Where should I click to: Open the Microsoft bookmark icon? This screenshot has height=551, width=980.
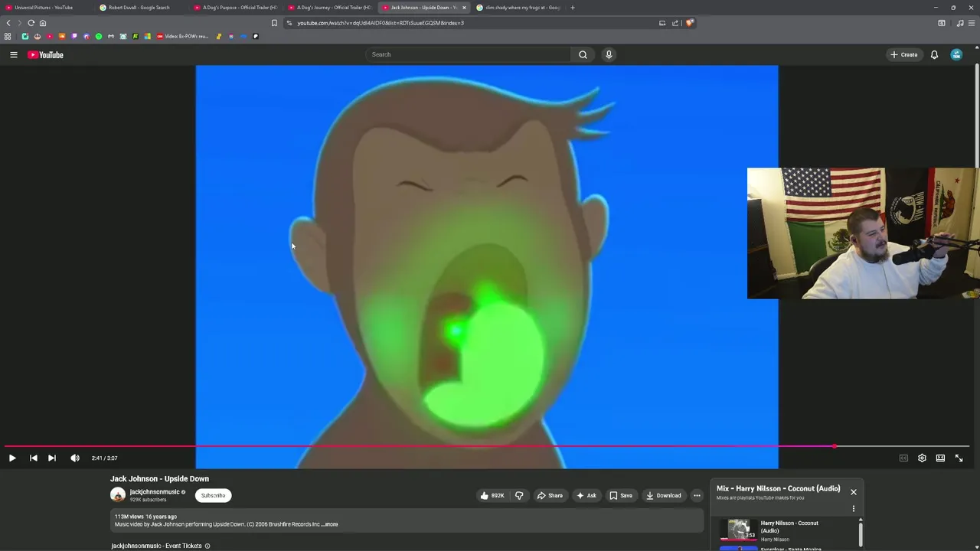[148, 36]
